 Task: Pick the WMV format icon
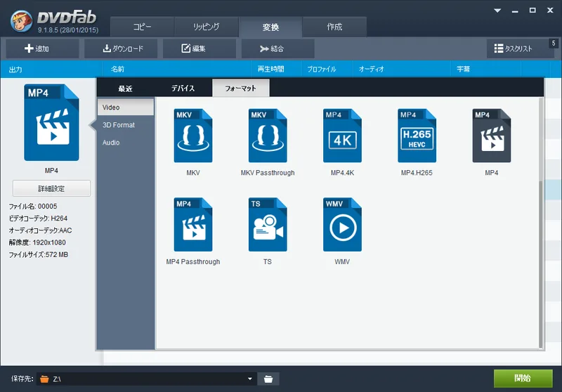(342, 225)
